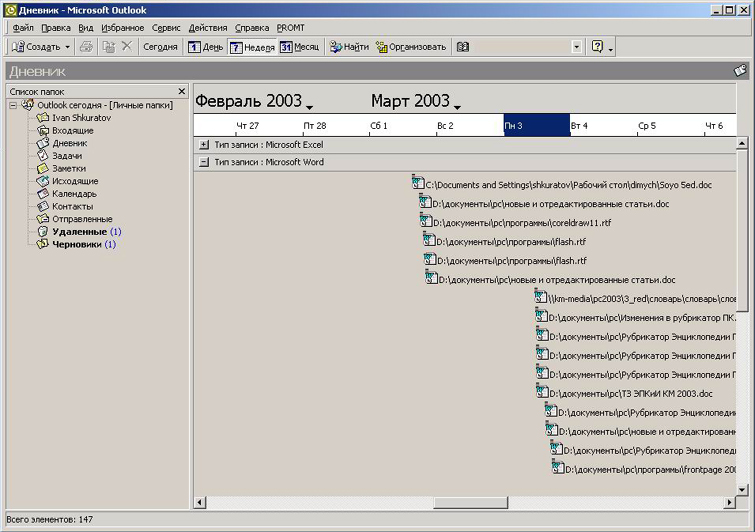This screenshot has height=532, width=755.
Task: Open the Календарь folder icon
Action: (43, 194)
